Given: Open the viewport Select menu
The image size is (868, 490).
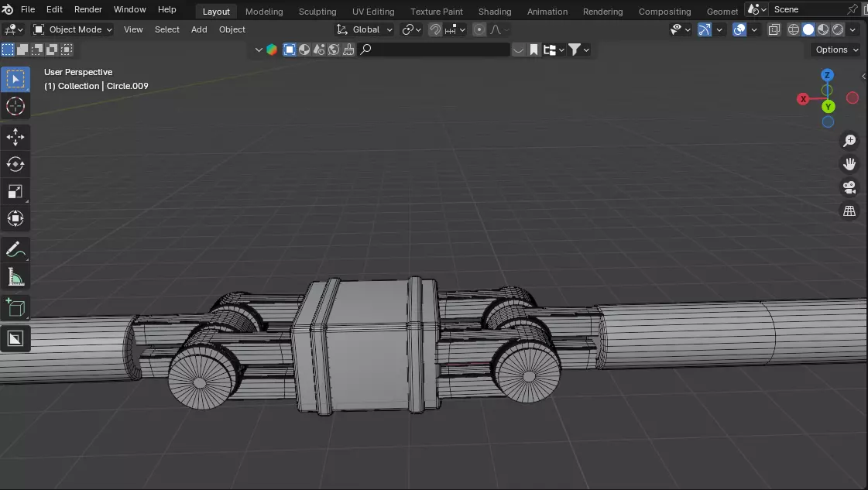Looking at the screenshot, I should pos(166,29).
